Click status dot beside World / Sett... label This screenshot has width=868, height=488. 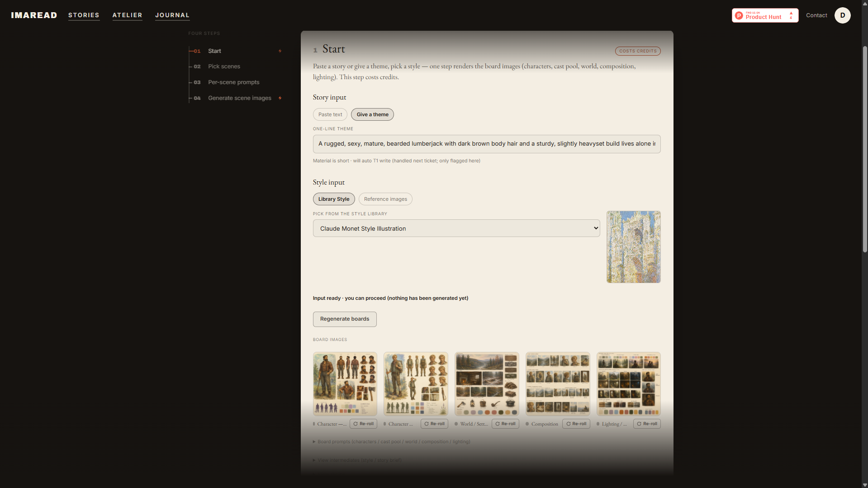[x=456, y=424]
